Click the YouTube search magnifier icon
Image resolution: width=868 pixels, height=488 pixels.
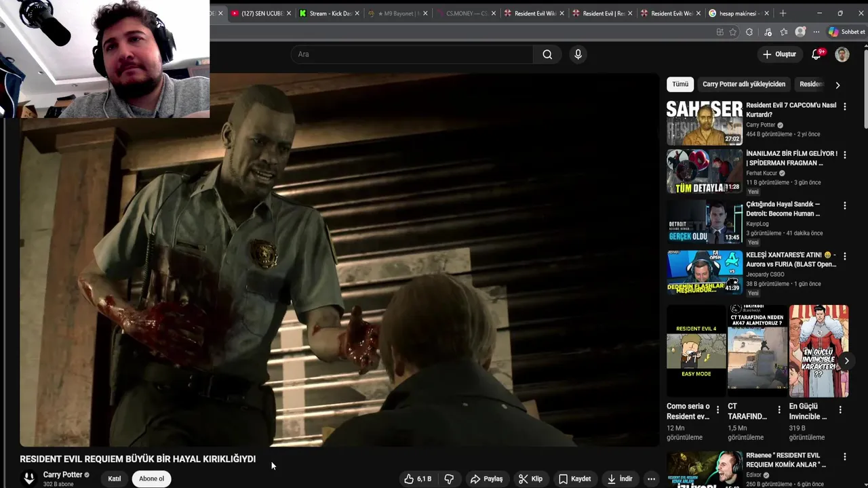tap(547, 54)
